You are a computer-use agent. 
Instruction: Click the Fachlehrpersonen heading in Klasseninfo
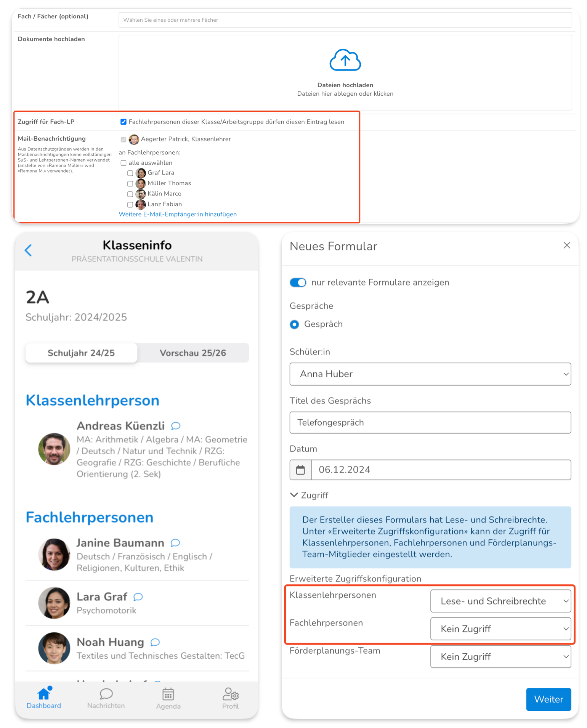90,518
